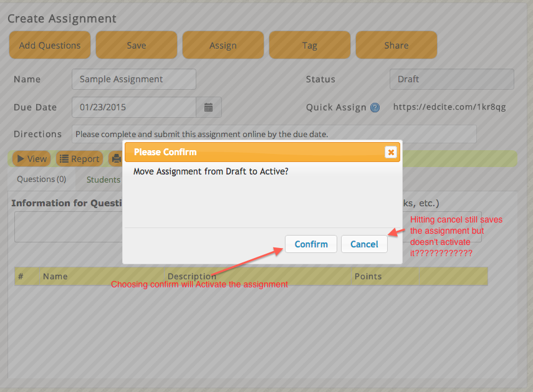Click the Quick Assign edcite.com URL
Image resolution: width=533 pixels, height=392 pixels.
(449, 107)
